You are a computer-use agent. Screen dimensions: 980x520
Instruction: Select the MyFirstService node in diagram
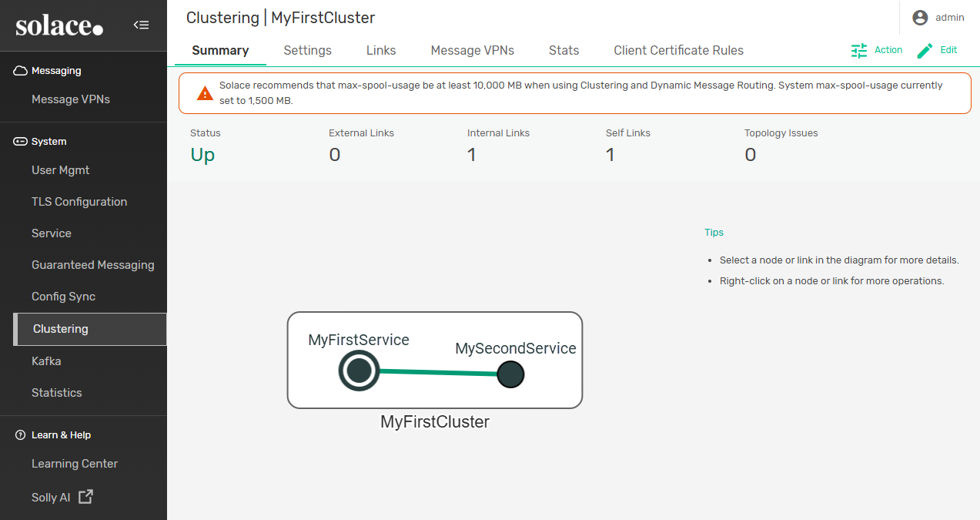point(360,371)
